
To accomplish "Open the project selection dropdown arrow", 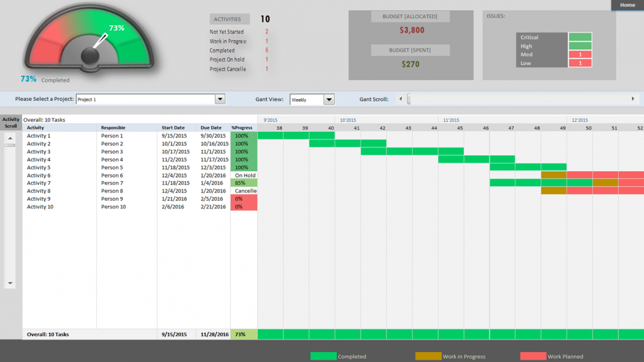I will click(x=220, y=99).
